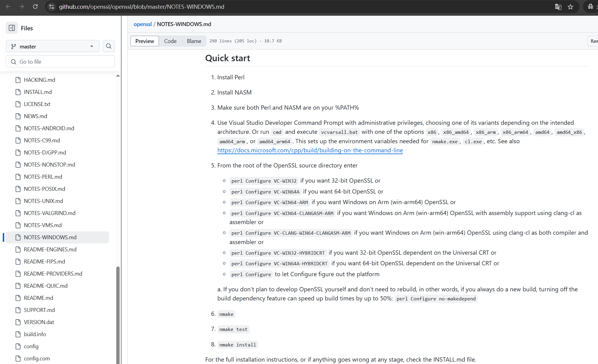Open README-FIPS.md in file tree
The height and width of the screenshot is (364, 598).
(x=44, y=261)
